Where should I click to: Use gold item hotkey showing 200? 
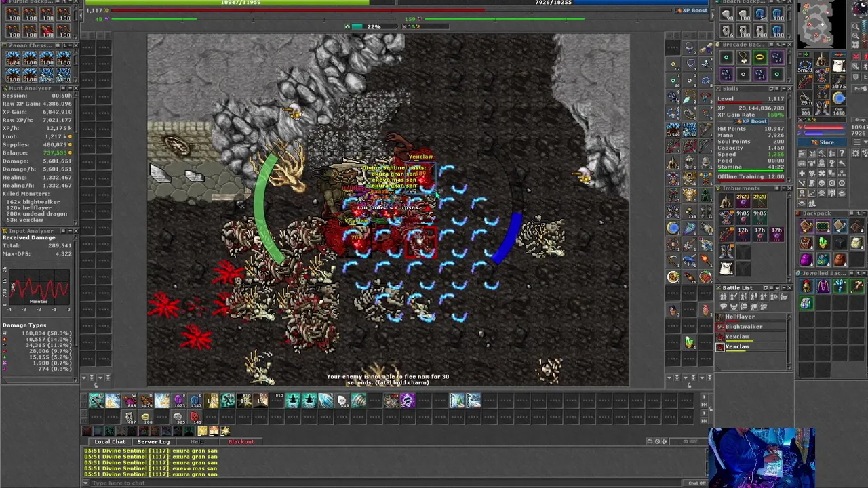pos(146,417)
